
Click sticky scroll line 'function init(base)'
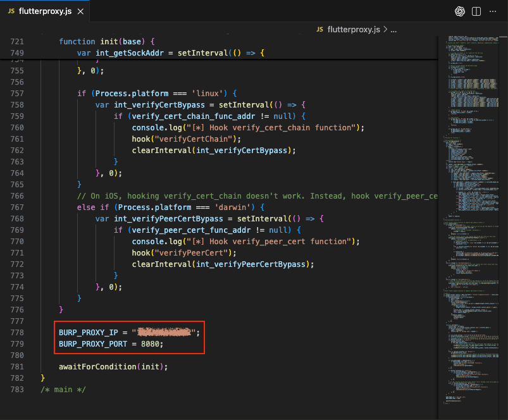pyautogui.click(x=106, y=42)
